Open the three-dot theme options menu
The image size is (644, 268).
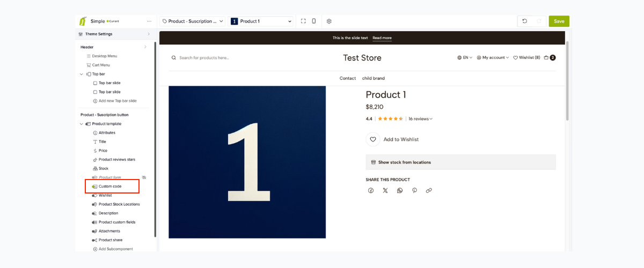149,21
